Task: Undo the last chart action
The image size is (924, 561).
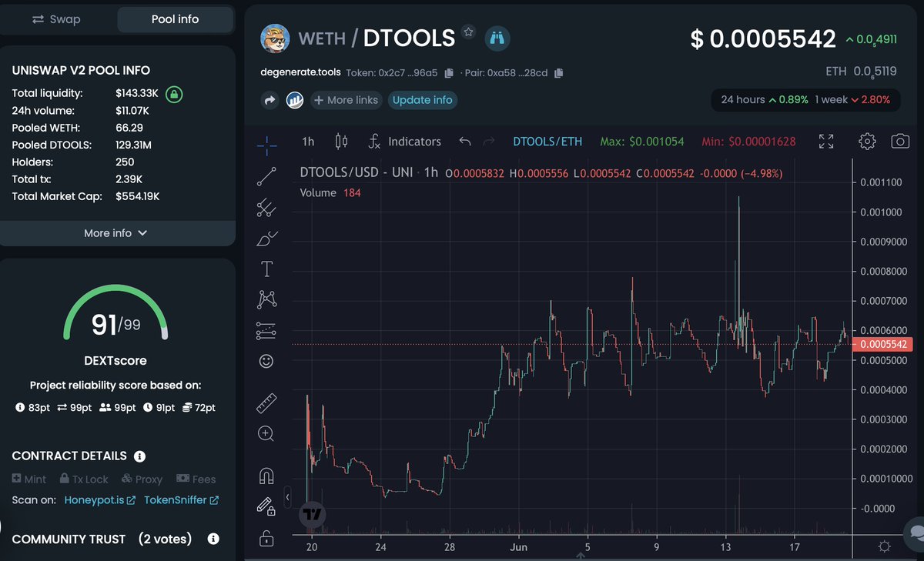Action: pyautogui.click(x=464, y=142)
